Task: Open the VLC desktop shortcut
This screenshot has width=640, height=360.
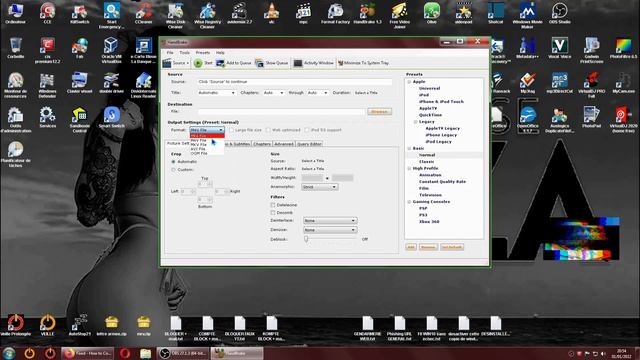Action: (x=271, y=13)
